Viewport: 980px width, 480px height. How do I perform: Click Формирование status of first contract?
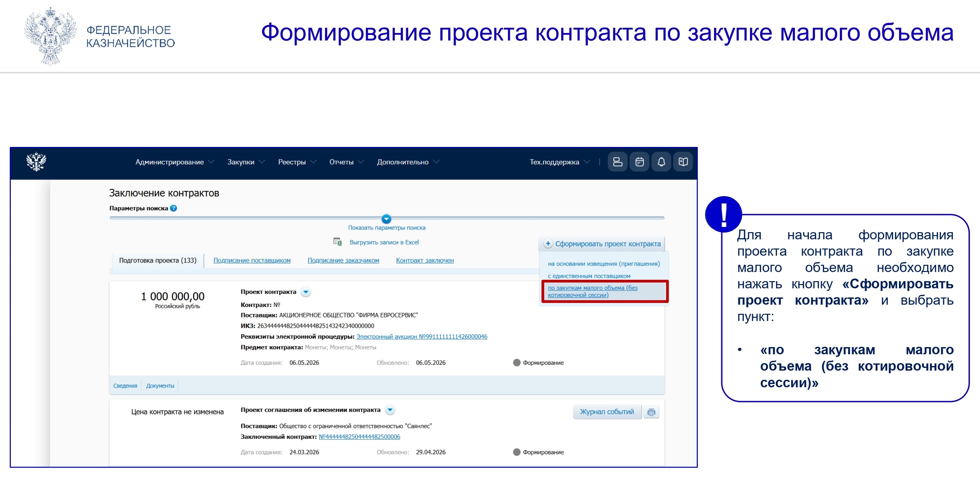point(543,363)
